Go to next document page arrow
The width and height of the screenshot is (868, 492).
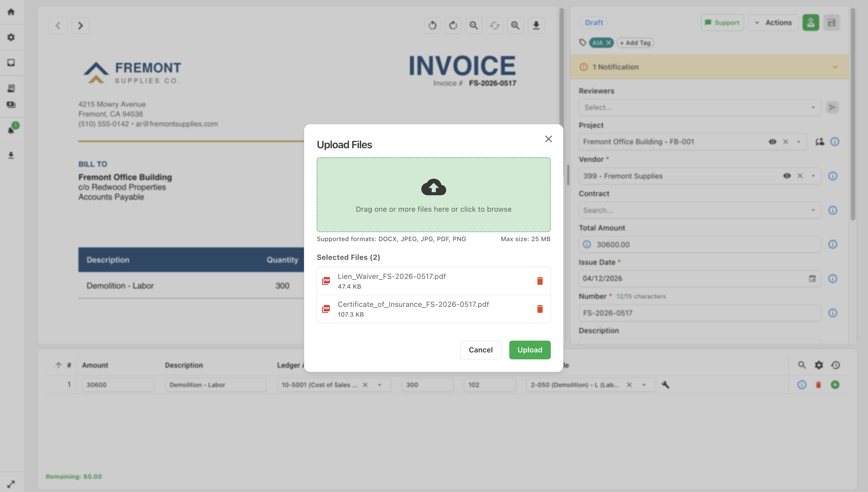pos(80,25)
